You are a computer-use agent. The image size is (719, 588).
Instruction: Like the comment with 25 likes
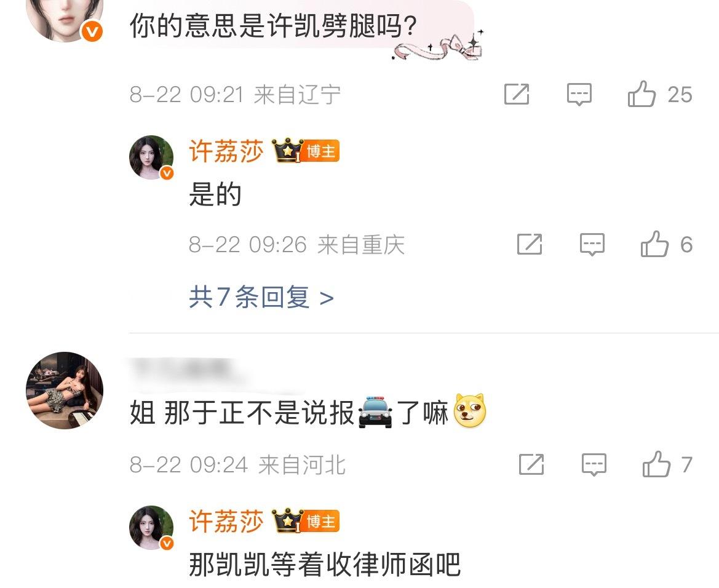[642, 94]
